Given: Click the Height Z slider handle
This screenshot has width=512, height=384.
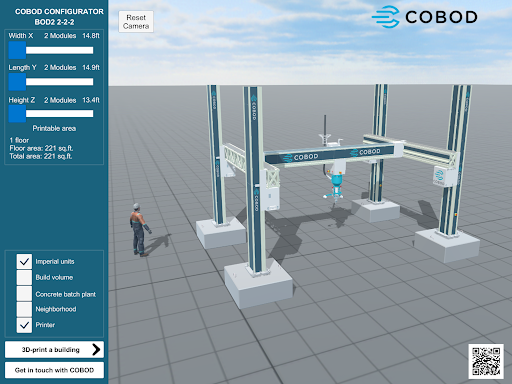Looking at the screenshot, I should pos(17,114).
